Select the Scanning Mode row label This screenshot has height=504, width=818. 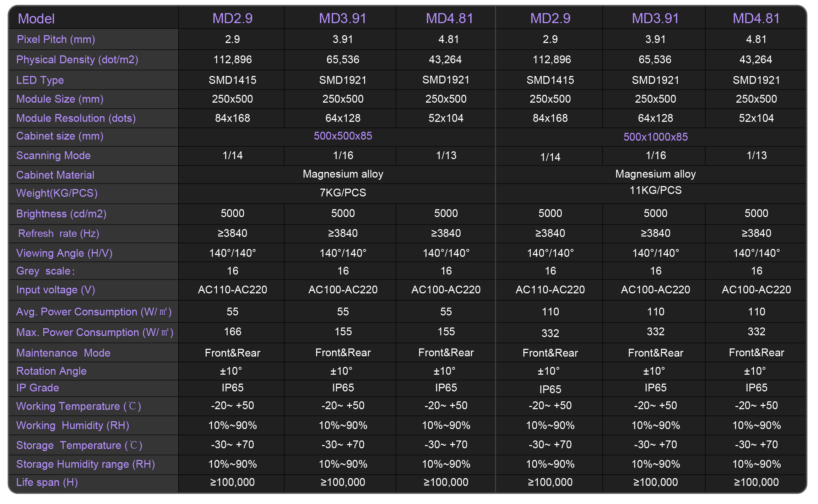[53, 155]
